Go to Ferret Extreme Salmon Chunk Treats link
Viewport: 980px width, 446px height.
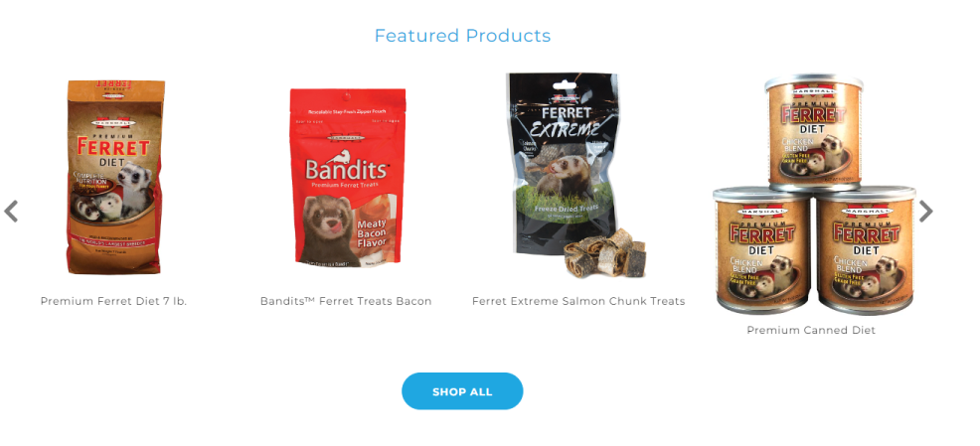(578, 301)
